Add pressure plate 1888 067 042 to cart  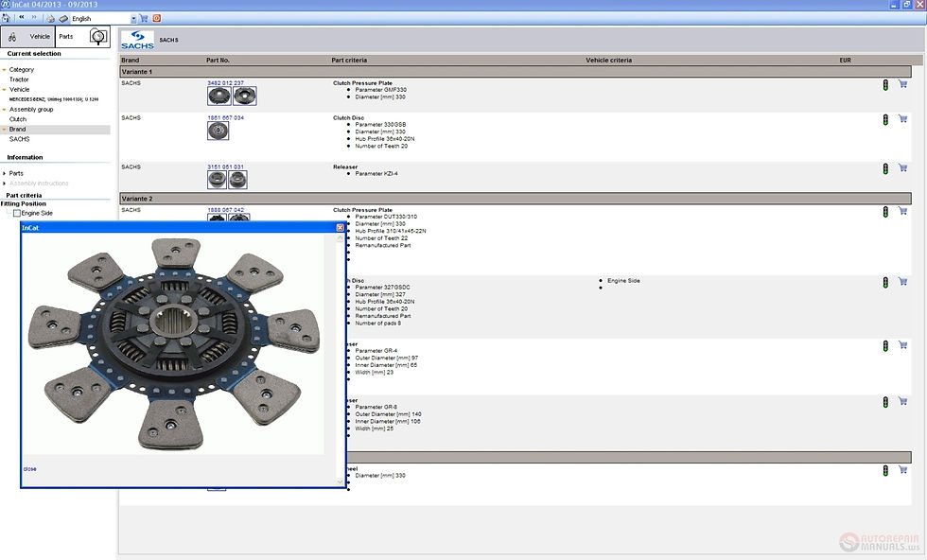point(902,211)
